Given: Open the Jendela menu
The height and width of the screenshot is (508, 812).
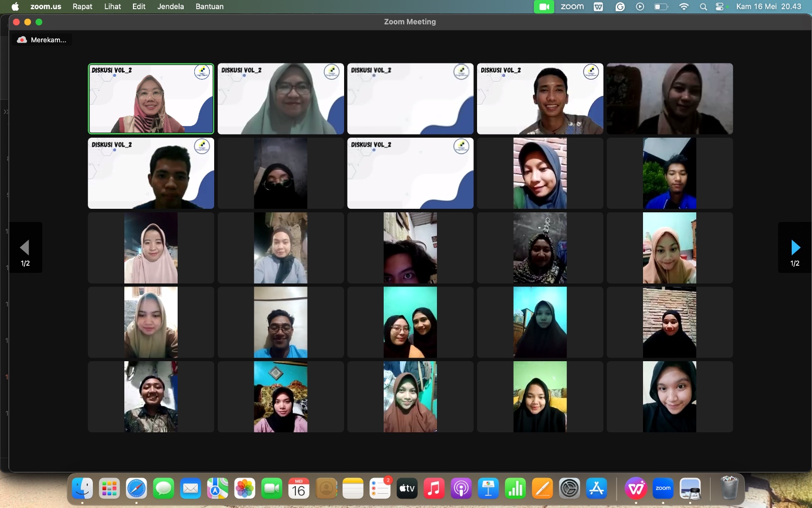Looking at the screenshot, I should (x=171, y=7).
